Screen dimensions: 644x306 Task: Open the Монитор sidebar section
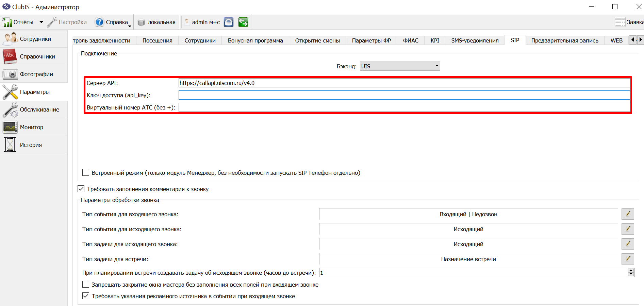point(34,127)
